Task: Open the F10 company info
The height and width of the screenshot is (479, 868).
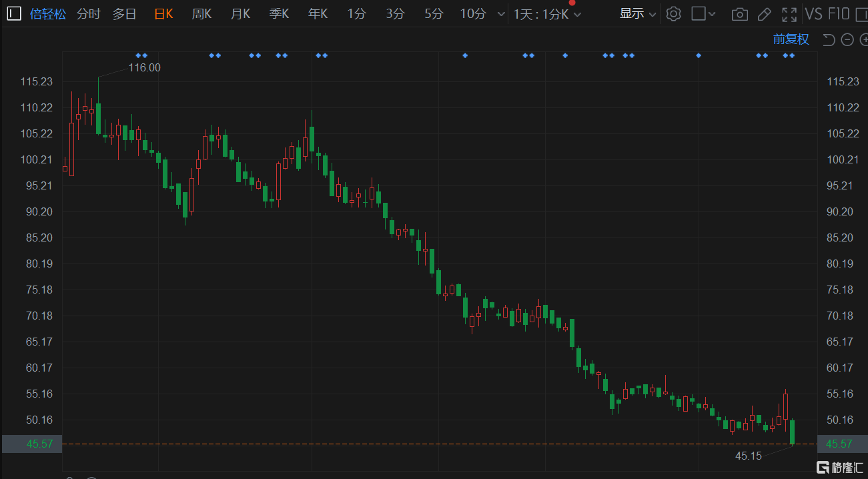Action: (x=839, y=13)
